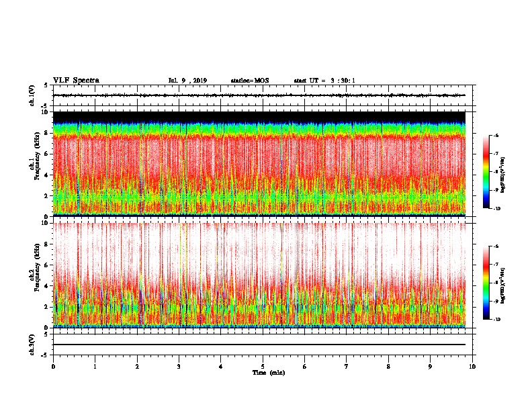Click the "5" tick on the ch.1(V) axis
The width and height of the screenshot is (532, 411).
[x=46, y=85]
